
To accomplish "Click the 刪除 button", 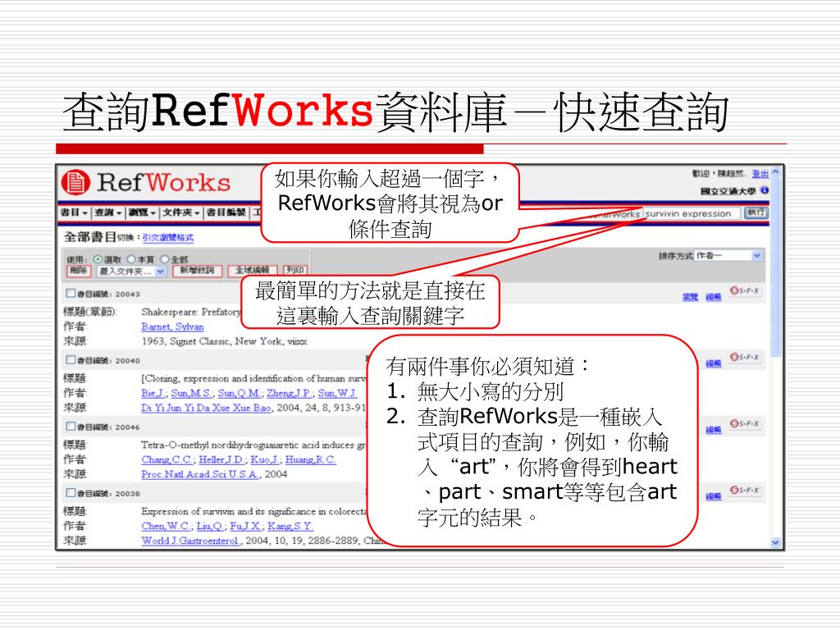I will pyautogui.click(x=79, y=271).
